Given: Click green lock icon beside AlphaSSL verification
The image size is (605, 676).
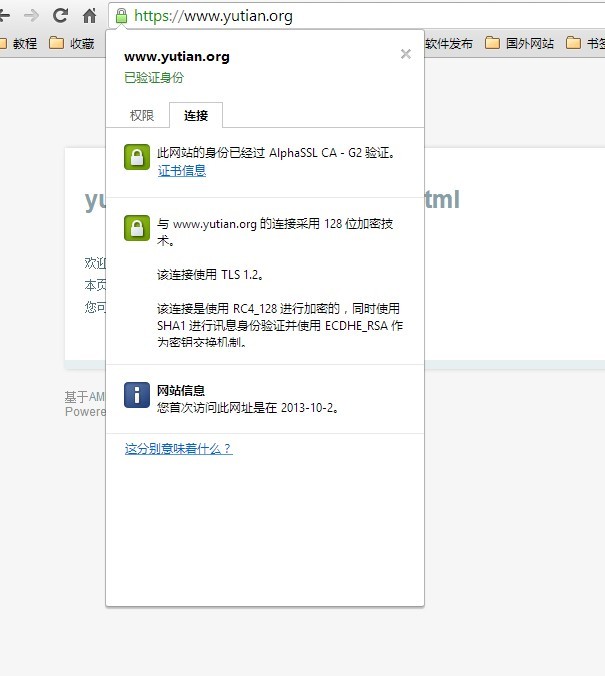Looking at the screenshot, I should tap(137, 157).
